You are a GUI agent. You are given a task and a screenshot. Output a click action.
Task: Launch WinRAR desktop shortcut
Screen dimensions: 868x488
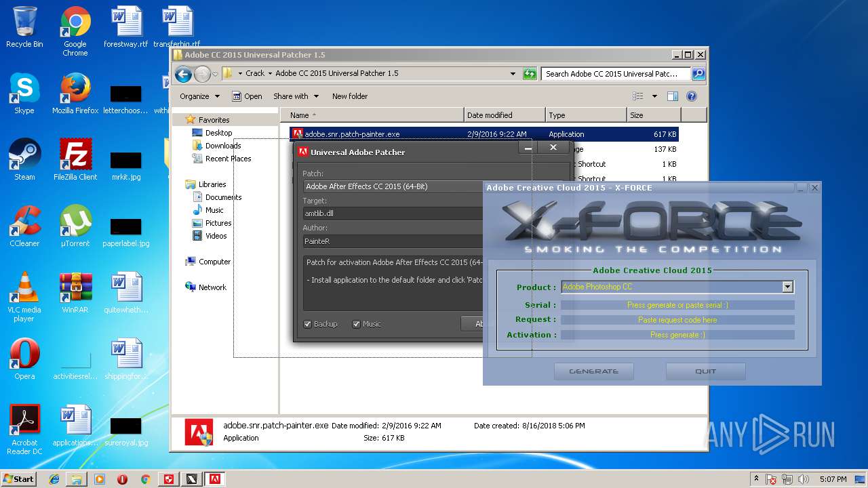coord(75,293)
